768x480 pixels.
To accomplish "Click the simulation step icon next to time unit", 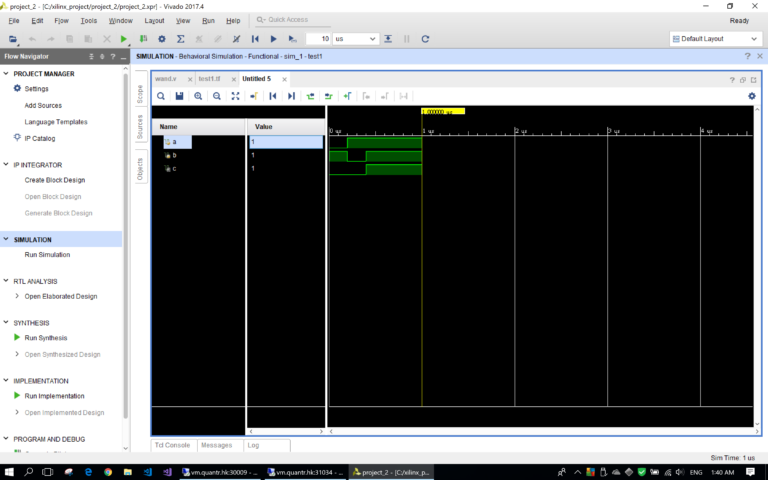I will coord(388,39).
